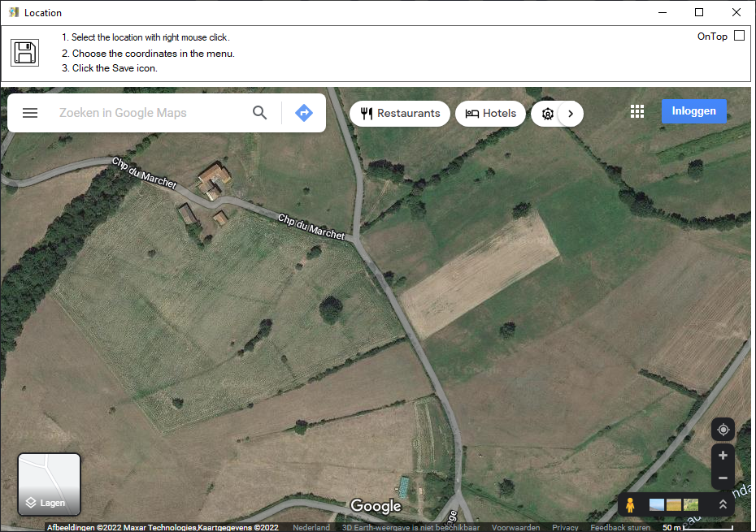Click the Save floppy disk icon

(24, 53)
